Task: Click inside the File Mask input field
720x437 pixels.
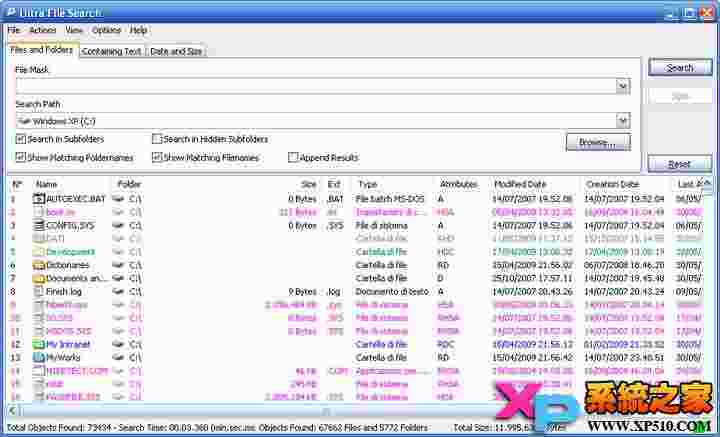Action: (316, 86)
